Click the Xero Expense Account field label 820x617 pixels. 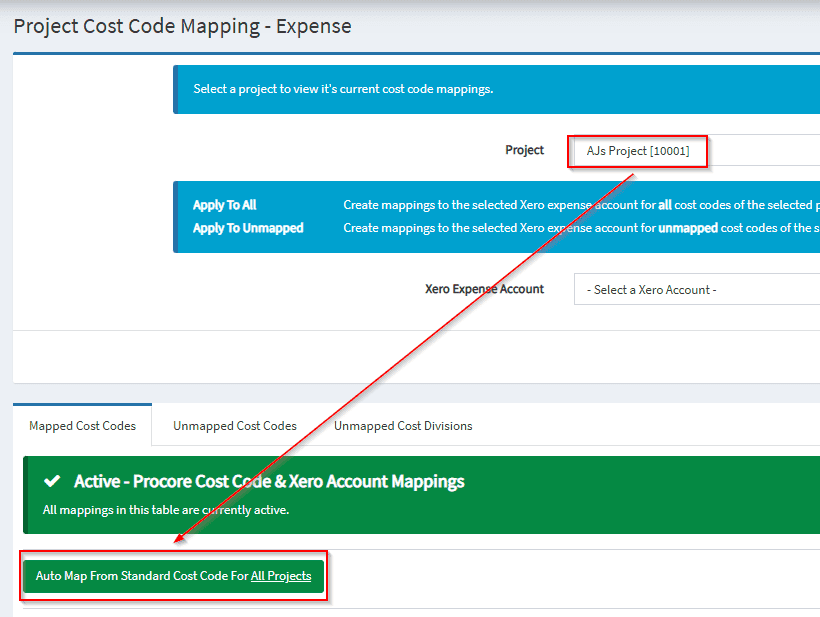click(484, 289)
